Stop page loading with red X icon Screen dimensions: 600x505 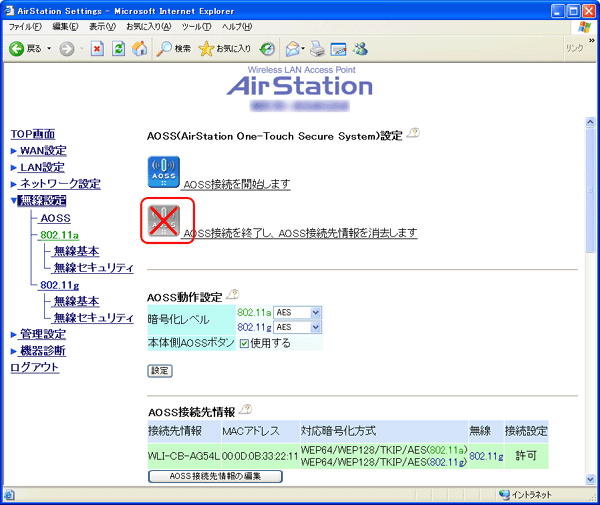pos(97,49)
